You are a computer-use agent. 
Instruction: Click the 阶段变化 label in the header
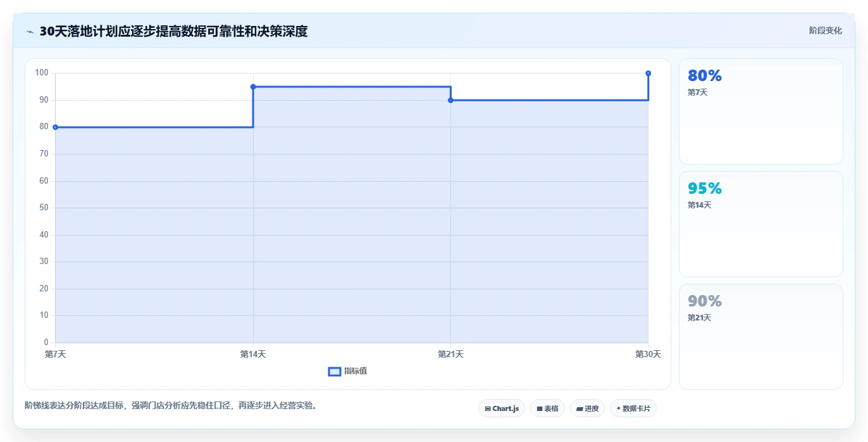tap(825, 30)
